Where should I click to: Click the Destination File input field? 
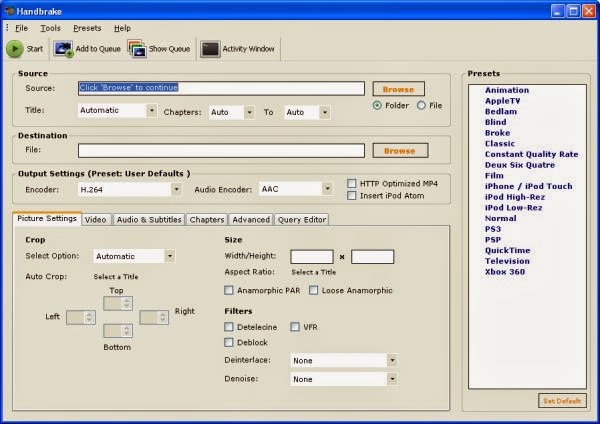[221, 150]
